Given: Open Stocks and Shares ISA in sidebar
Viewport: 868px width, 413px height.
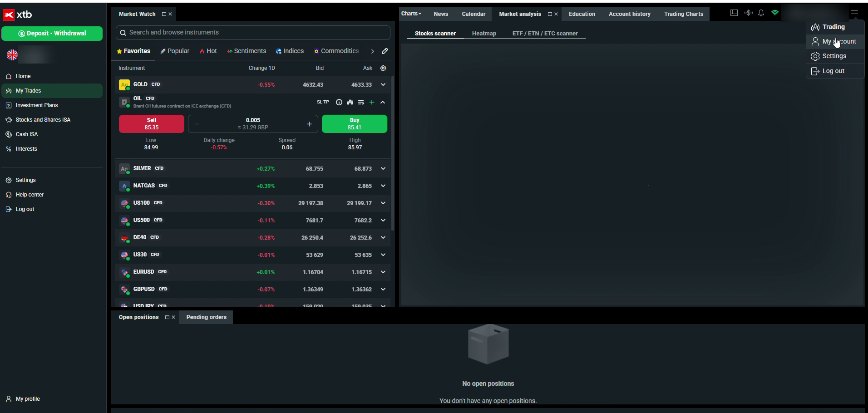Looking at the screenshot, I should pyautogui.click(x=52, y=120).
